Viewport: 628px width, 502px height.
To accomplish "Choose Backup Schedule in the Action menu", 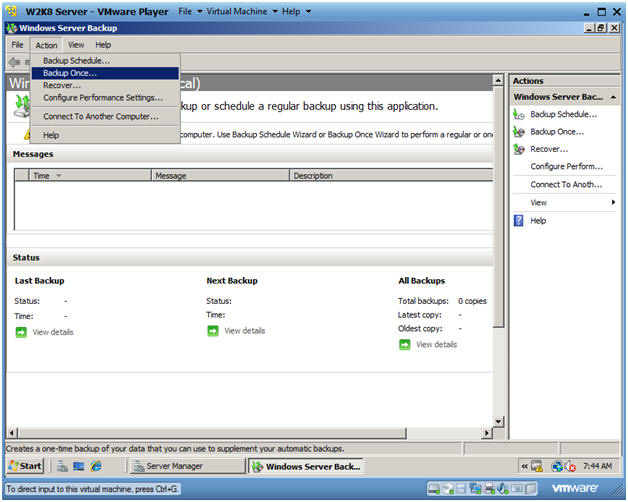I will click(105, 60).
